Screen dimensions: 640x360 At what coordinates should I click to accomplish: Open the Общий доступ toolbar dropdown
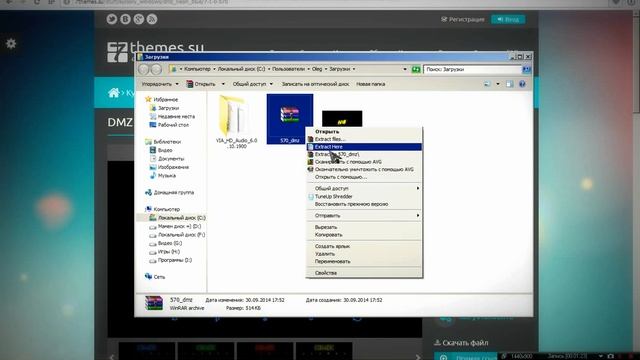click(252, 84)
